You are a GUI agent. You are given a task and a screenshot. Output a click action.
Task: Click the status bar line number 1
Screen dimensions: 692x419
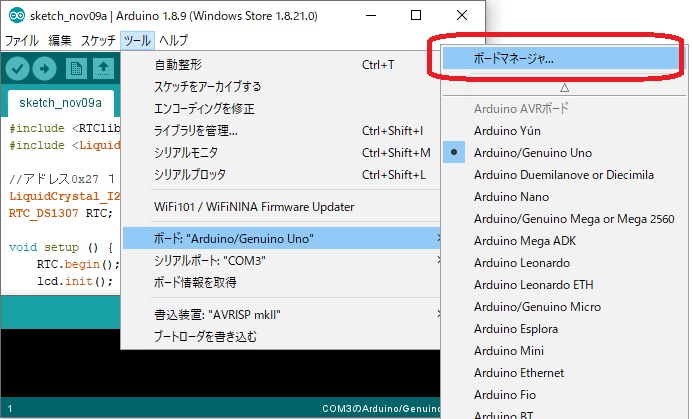(10, 409)
